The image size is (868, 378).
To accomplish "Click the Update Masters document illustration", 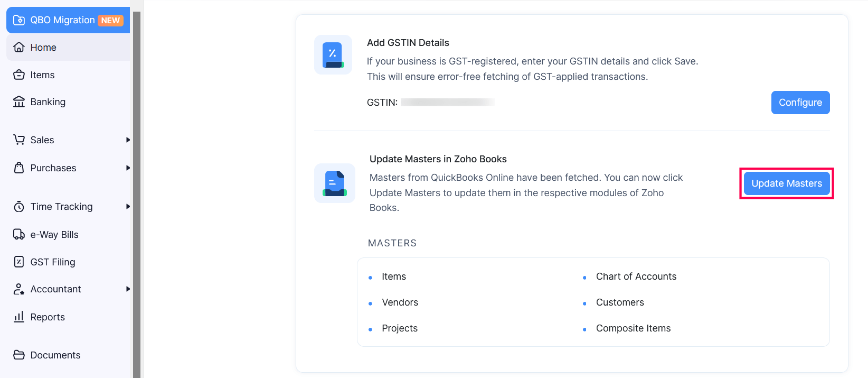I will point(335,183).
